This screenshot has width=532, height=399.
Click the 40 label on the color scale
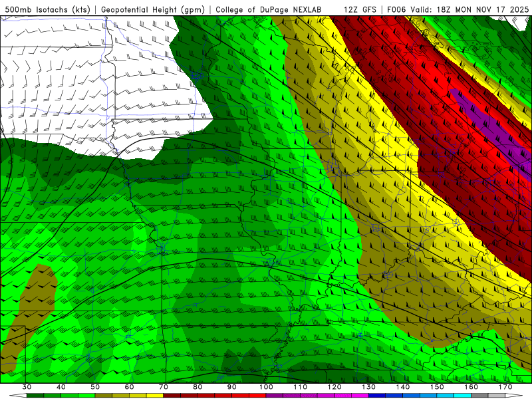[x=61, y=387]
